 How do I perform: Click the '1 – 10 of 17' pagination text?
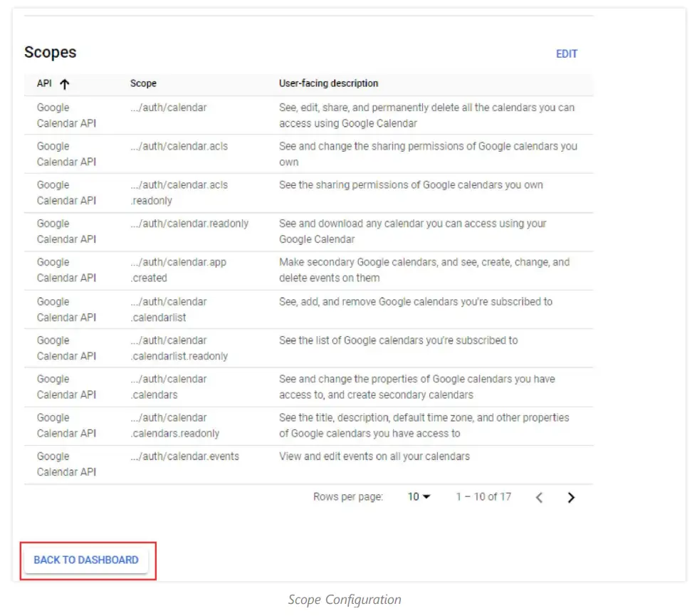[483, 496]
